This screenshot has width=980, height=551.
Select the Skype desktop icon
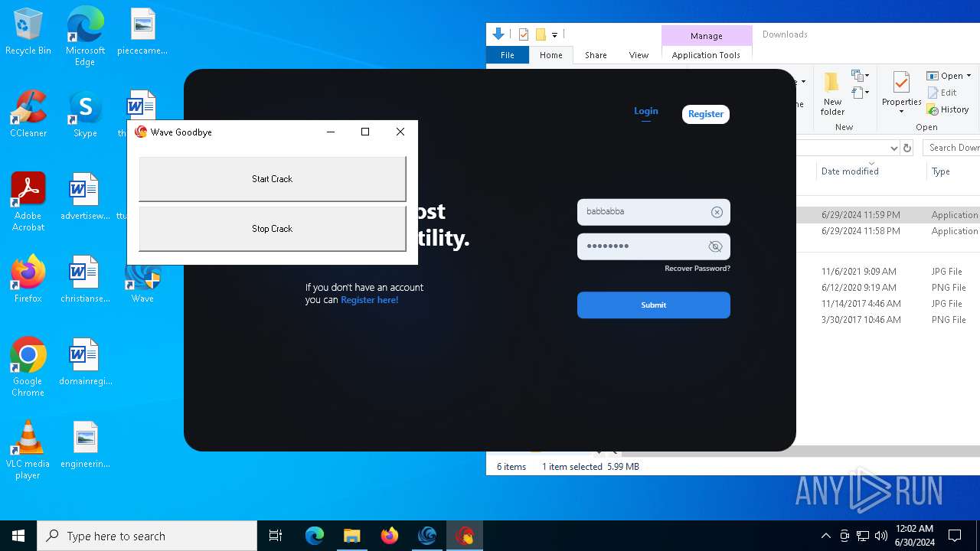pyautogui.click(x=85, y=114)
